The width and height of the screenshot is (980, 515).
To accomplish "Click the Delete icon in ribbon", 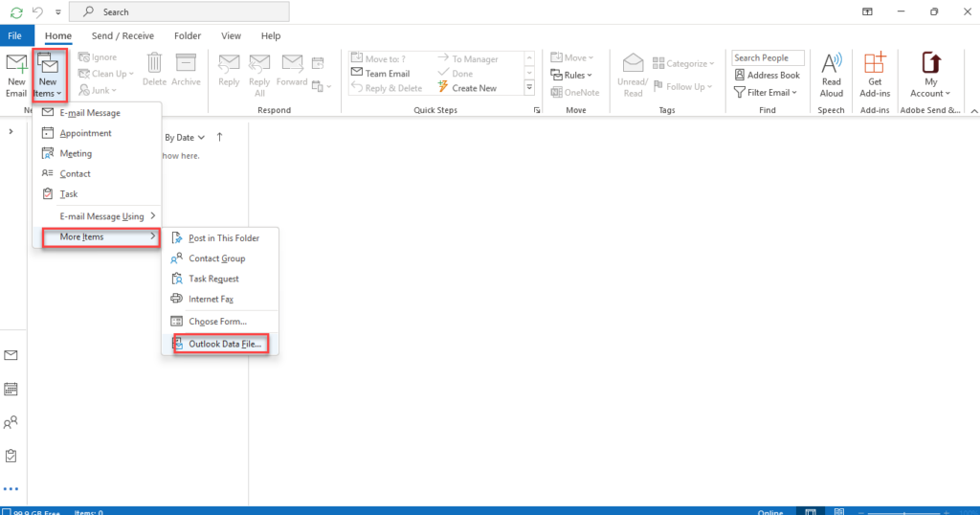I will pos(154,69).
